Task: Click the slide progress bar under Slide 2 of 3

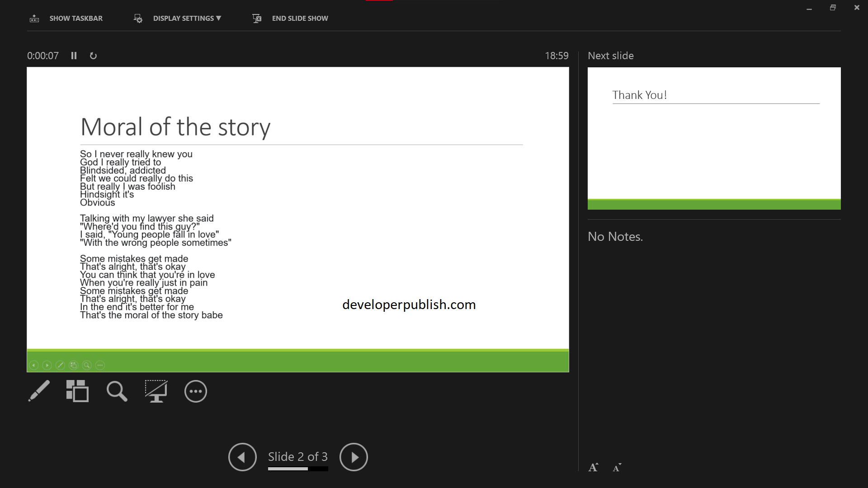Action: pyautogui.click(x=298, y=469)
